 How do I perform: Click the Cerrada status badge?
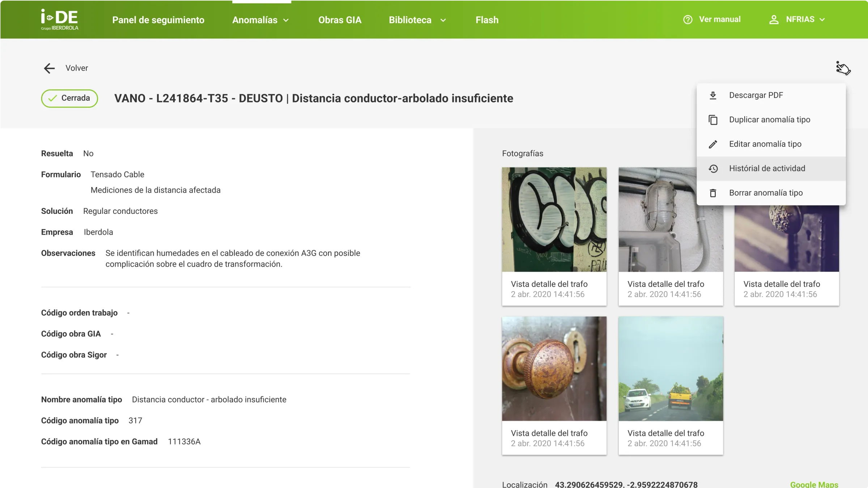point(69,98)
